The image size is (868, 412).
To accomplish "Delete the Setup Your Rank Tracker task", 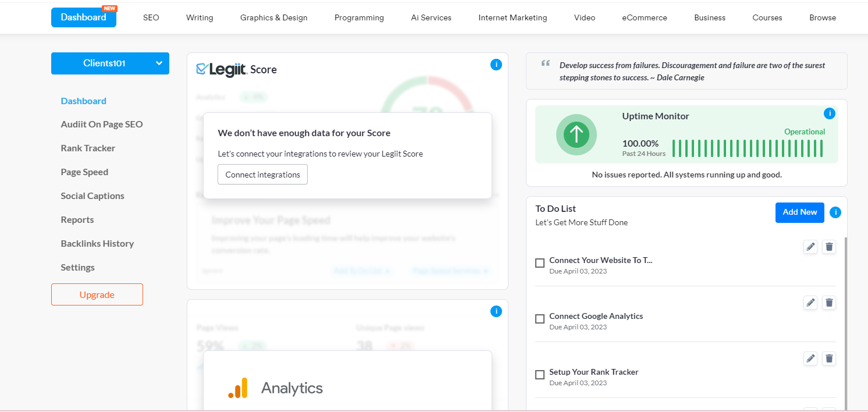I will click(829, 358).
